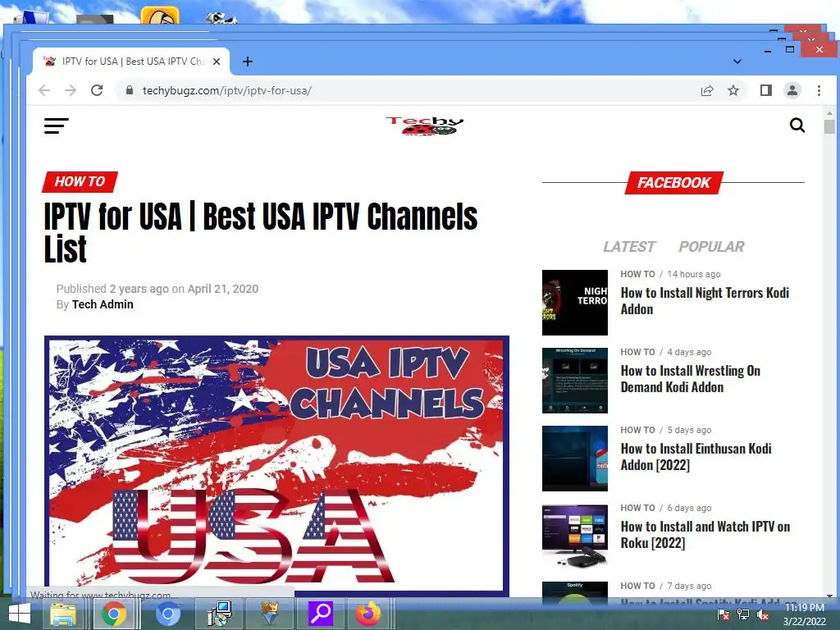Open the Windows Start button

click(x=20, y=614)
